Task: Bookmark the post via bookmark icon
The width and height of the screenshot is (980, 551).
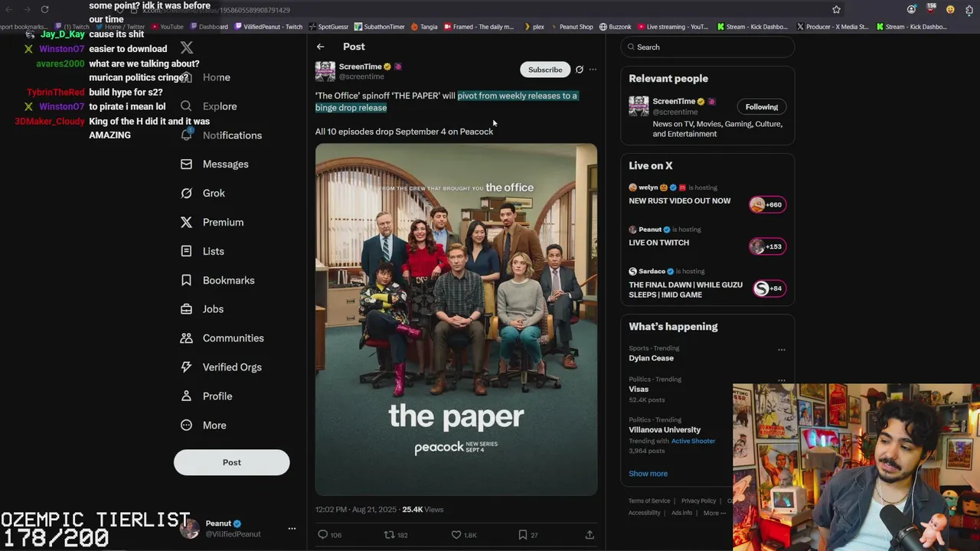Action: point(522,535)
